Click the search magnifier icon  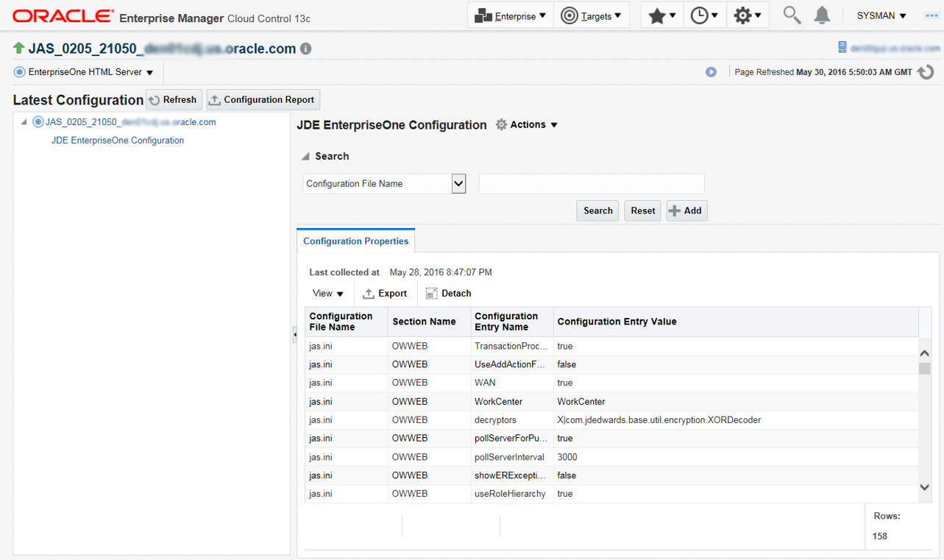pyautogui.click(x=792, y=15)
